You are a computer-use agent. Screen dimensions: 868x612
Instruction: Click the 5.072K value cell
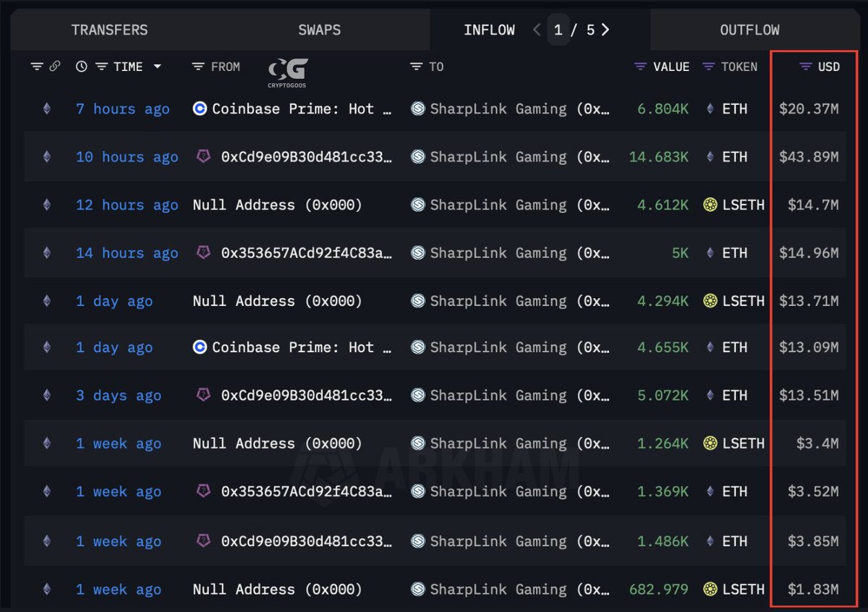tap(663, 395)
